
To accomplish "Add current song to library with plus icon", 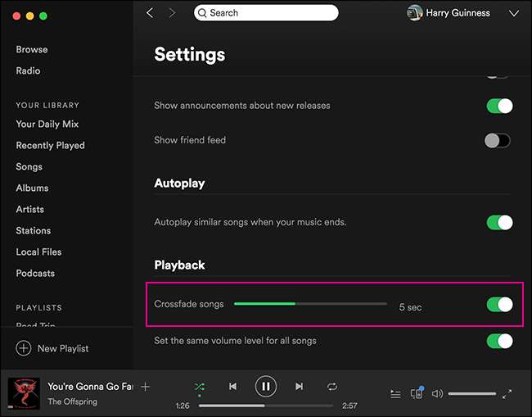I will (x=145, y=387).
